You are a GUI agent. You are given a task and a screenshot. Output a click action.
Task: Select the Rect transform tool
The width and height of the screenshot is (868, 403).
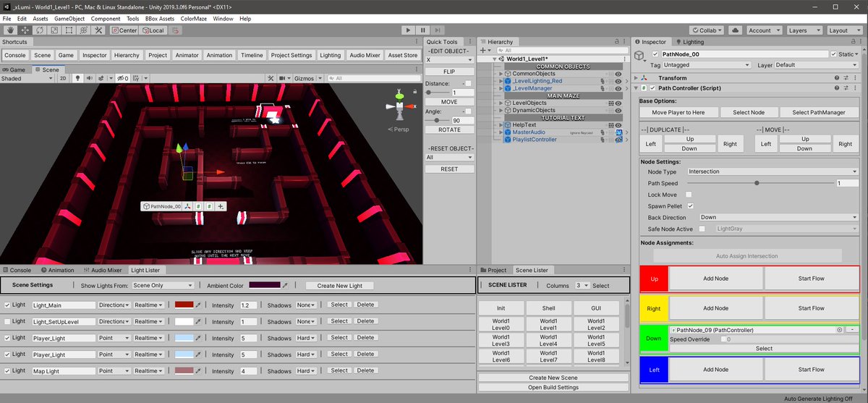click(69, 30)
